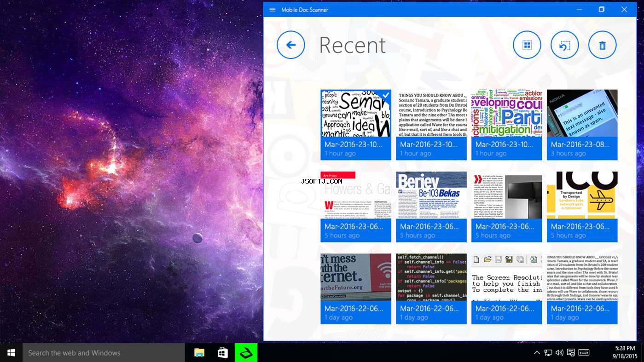Uncheck the selected word cloud 'Seman' scan
This screenshot has height=362, width=644.
point(356,125)
